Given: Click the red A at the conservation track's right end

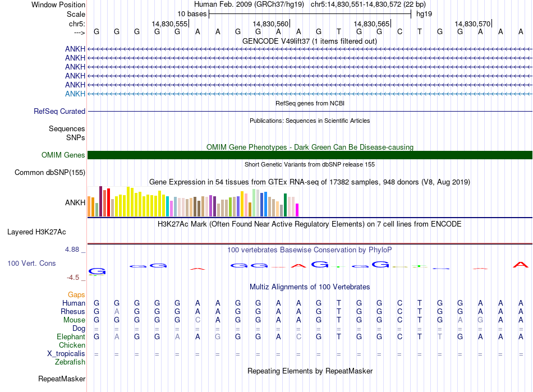Looking at the screenshot, I should (521, 265).
